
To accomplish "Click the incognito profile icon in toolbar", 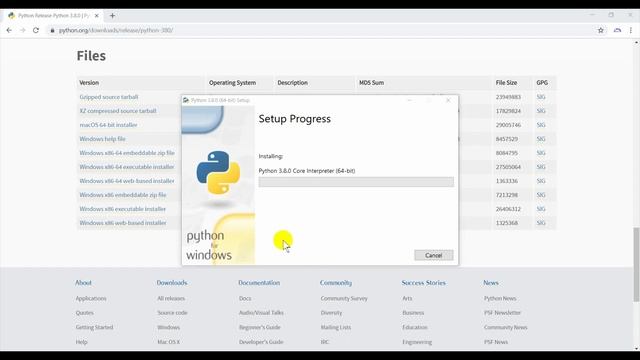I will point(617,30).
